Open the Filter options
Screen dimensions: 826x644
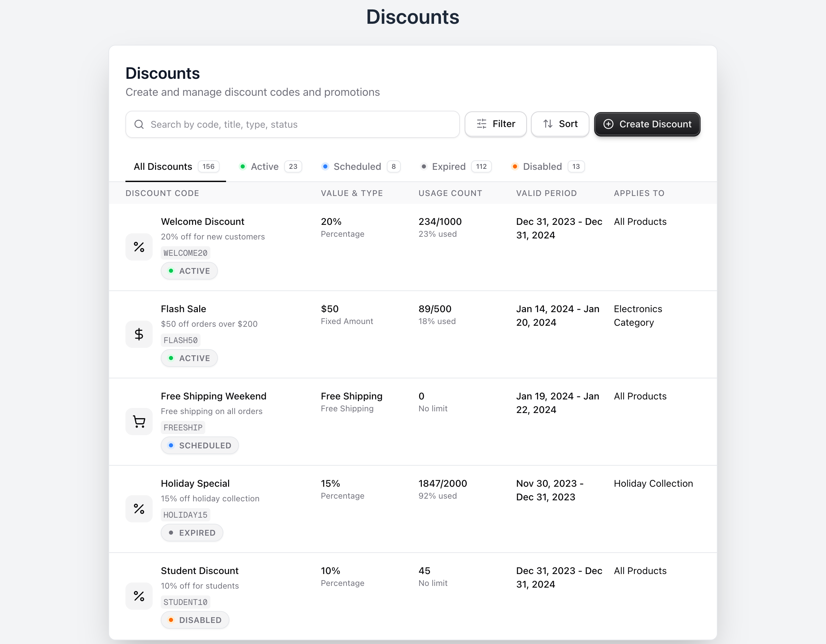(496, 124)
